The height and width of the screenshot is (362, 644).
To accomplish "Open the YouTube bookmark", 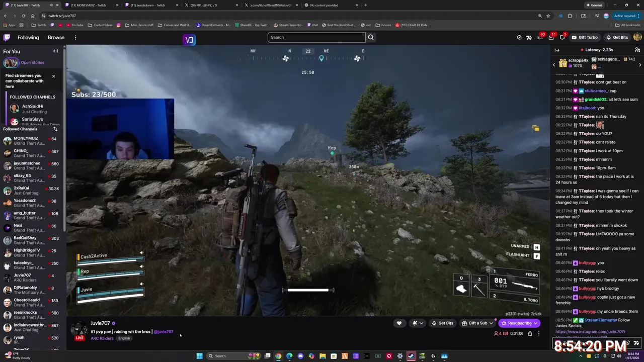I will (74, 25).
